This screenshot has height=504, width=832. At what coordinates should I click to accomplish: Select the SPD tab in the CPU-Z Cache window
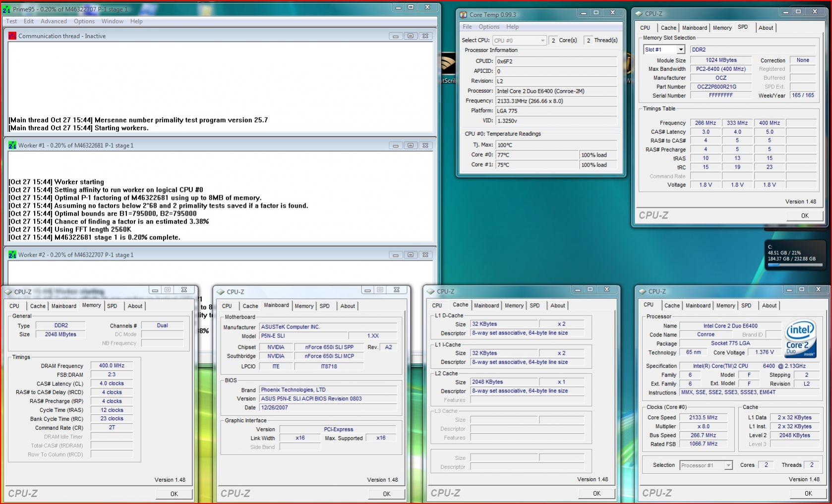tap(535, 306)
